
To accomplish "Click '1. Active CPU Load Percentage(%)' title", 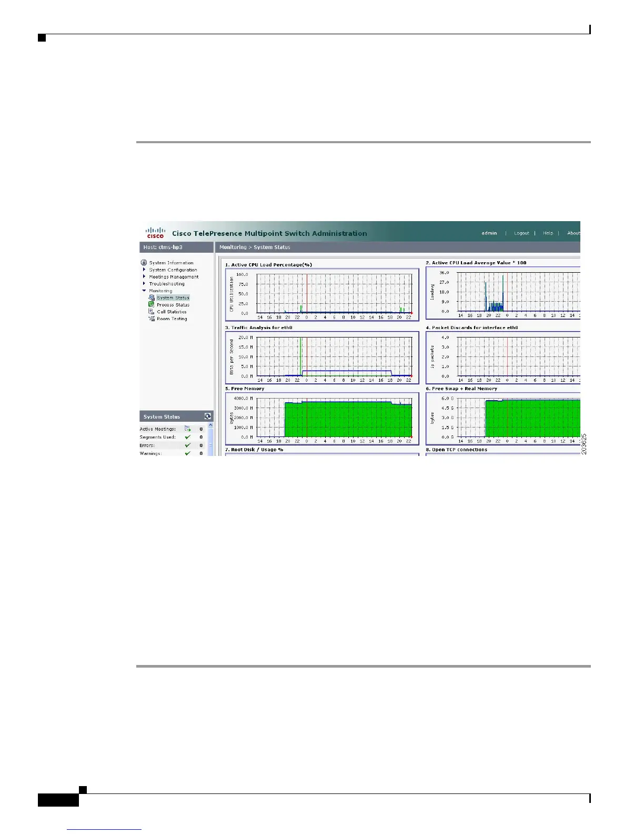I will pos(268,265).
